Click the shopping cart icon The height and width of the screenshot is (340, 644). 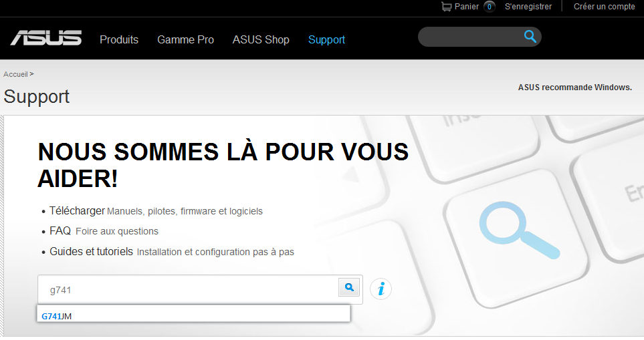(x=446, y=7)
